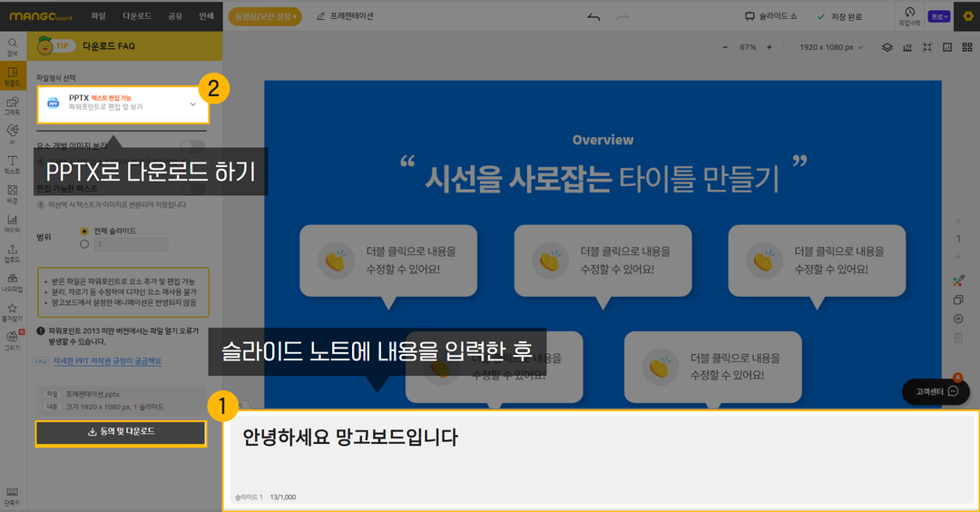Select the custom slide range radio button
Viewport: 980px width, 512px height.
click(x=84, y=244)
